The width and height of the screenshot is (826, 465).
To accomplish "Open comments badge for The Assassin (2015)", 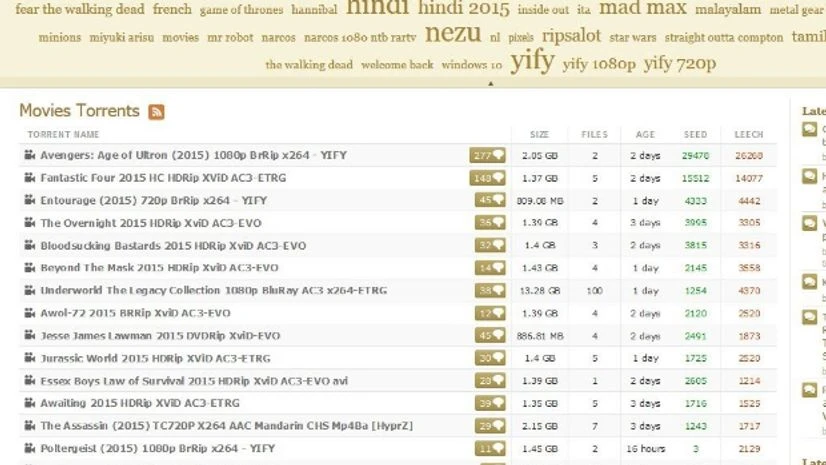I will click(x=490, y=426).
